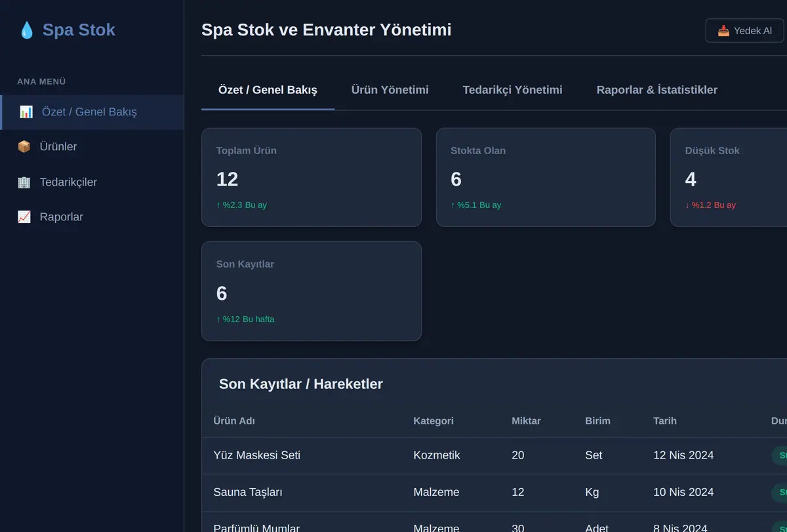Click the Yüz Maskesi Seti table row
This screenshot has height=532, width=787.
[x=494, y=455]
